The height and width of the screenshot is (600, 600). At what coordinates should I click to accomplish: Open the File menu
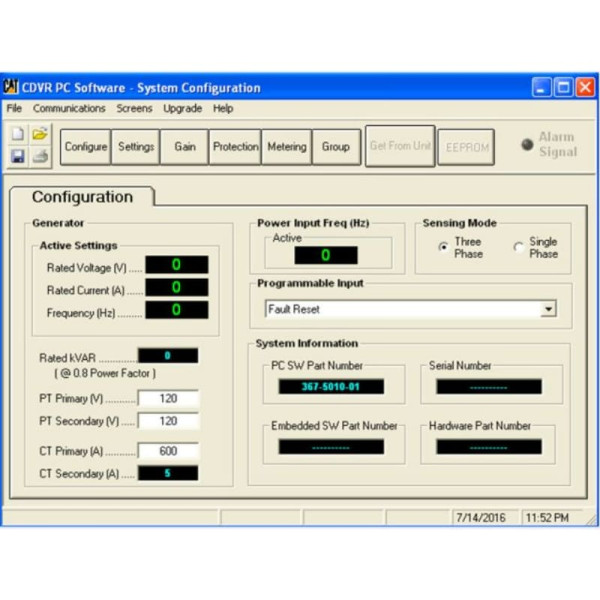click(x=14, y=108)
